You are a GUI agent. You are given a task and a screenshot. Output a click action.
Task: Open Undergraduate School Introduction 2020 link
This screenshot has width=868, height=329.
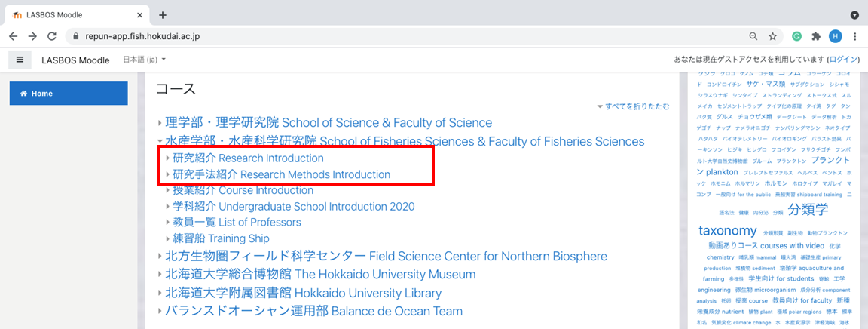click(294, 207)
